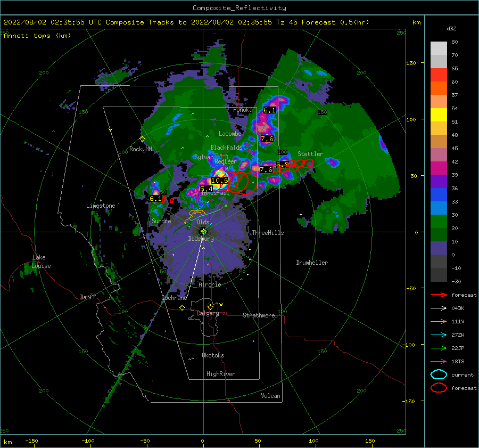The height and width of the screenshot is (448, 479).
Task: Click the Strathmore city label
Action: [259, 315]
